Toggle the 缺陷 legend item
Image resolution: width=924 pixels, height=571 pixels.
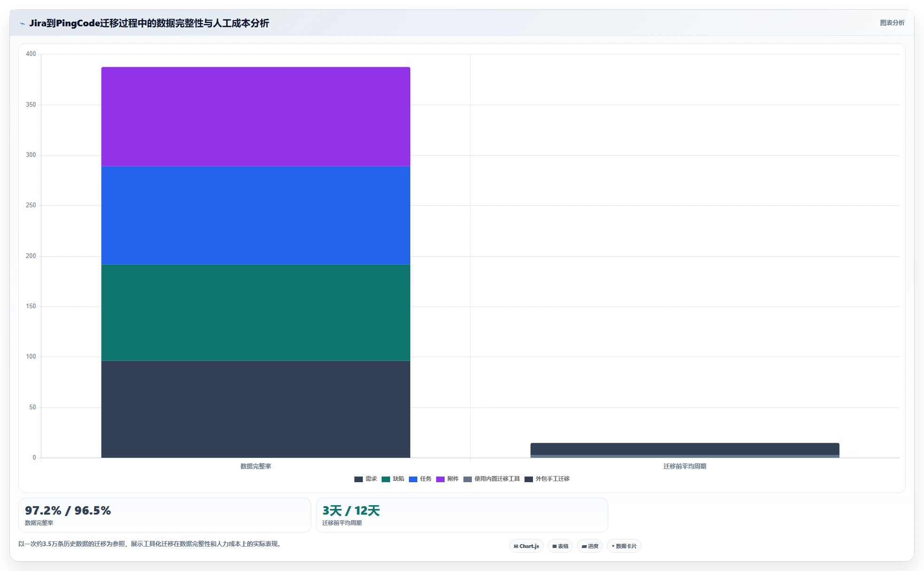[x=393, y=479]
